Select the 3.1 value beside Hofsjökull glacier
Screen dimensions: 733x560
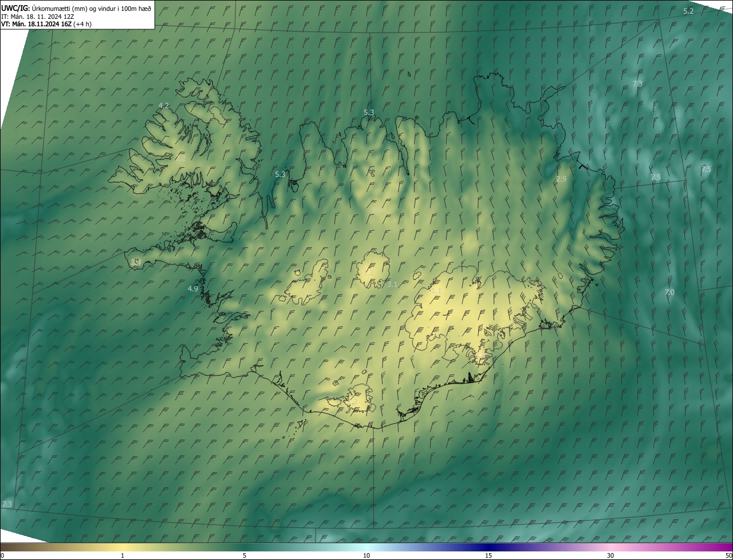[392, 284]
